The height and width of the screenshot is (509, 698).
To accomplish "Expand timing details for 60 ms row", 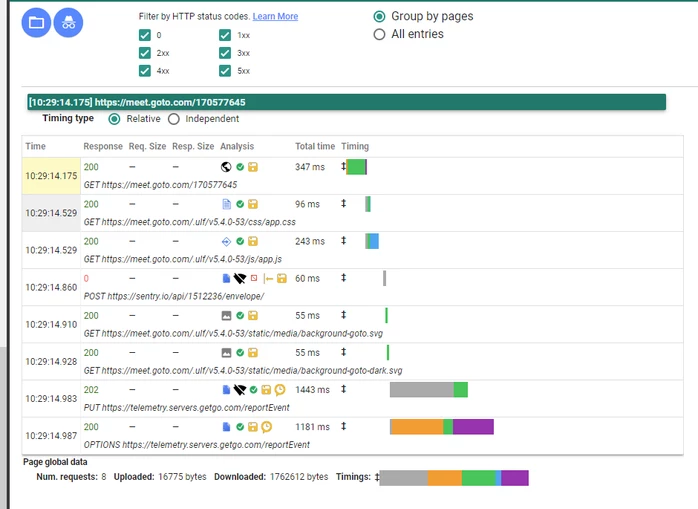I will (x=343, y=278).
